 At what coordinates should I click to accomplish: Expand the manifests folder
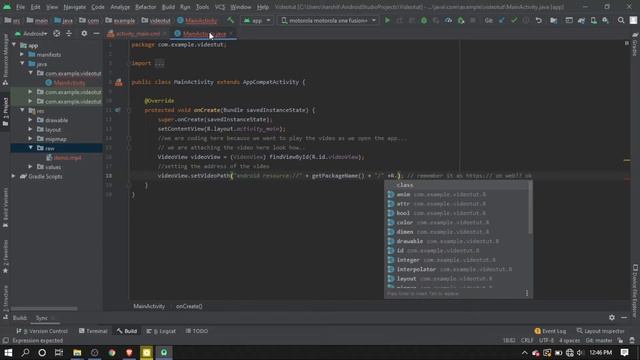click(22, 55)
